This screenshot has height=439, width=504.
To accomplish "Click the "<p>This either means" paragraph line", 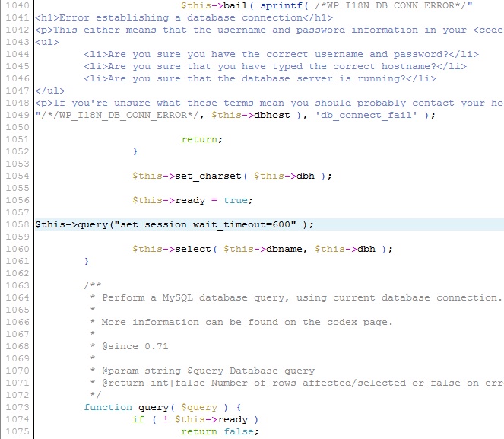I will pos(269,30).
